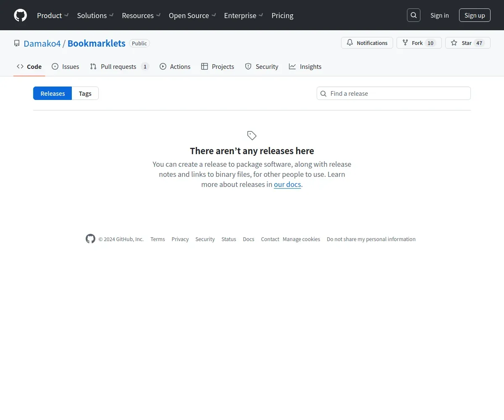Click the GitHub logo in header
Viewport: 504px width, 420px height.
tap(20, 16)
